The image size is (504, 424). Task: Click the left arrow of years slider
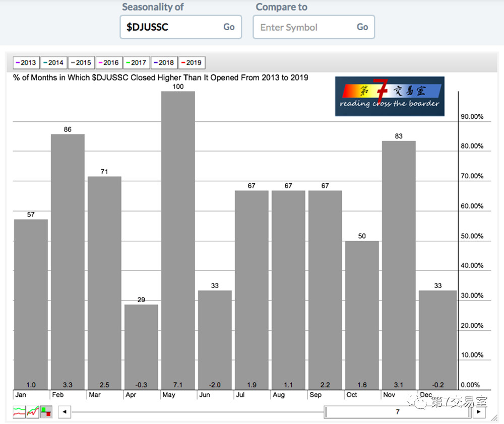click(x=64, y=412)
